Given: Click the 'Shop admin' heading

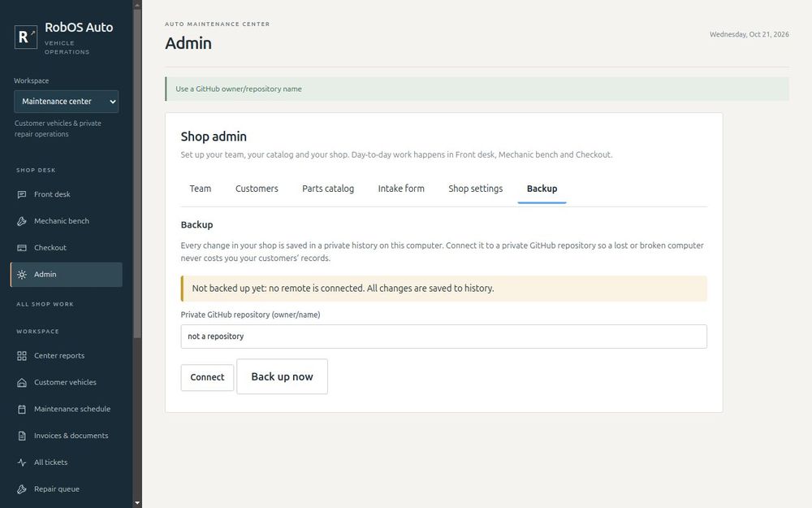Looking at the screenshot, I should point(214,137).
